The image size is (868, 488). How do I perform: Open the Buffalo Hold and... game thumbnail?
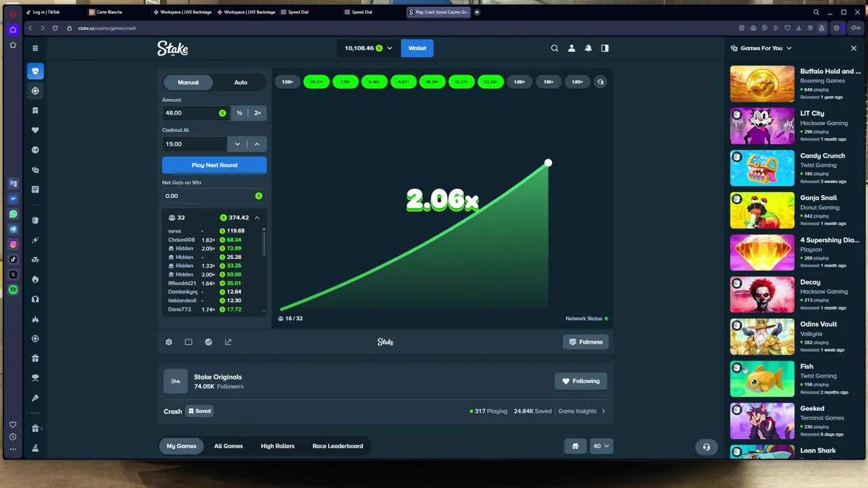pyautogui.click(x=762, y=83)
